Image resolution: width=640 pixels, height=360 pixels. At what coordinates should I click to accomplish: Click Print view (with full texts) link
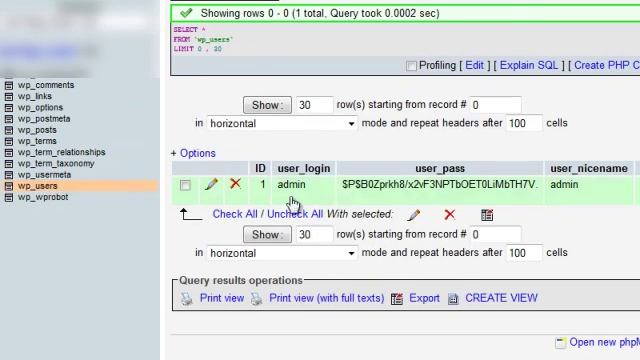pos(327,298)
